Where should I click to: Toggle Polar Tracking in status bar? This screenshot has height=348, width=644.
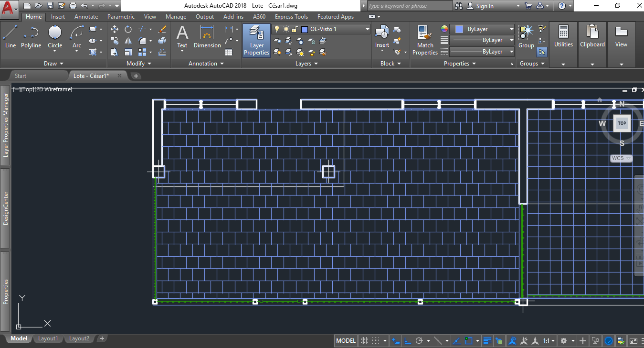(x=420, y=341)
